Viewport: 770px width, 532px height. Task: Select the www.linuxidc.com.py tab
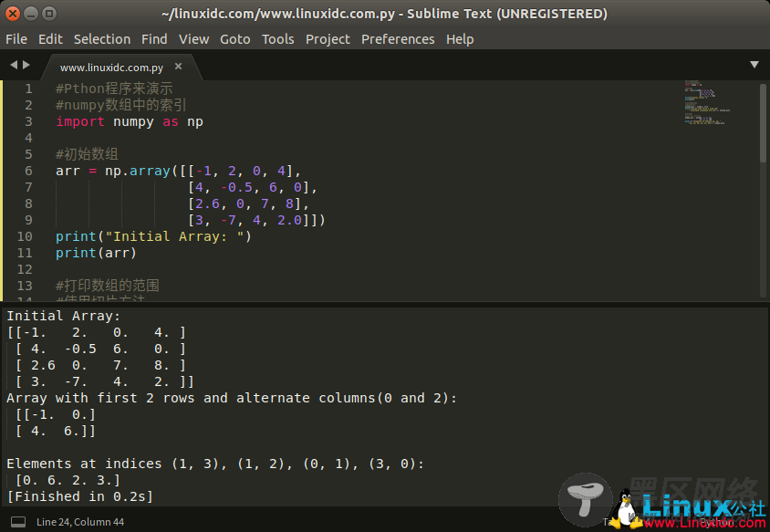(111, 68)
